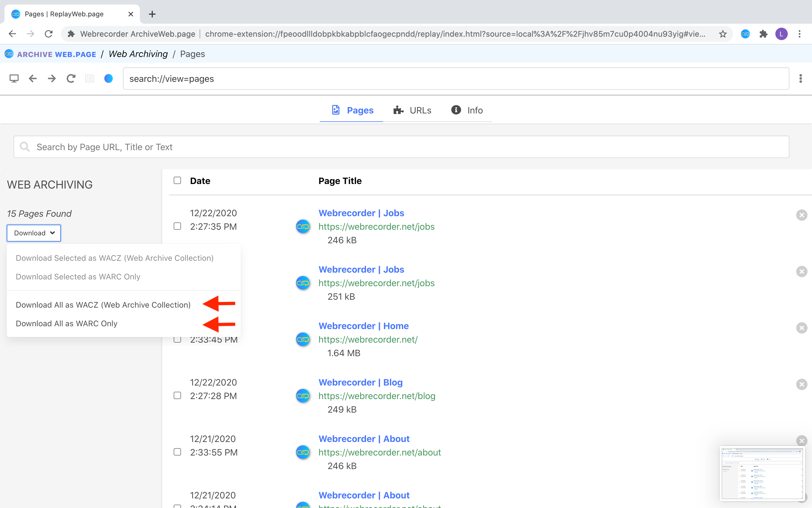
Task: Open a new browser tab
Action: pos(152,14)
